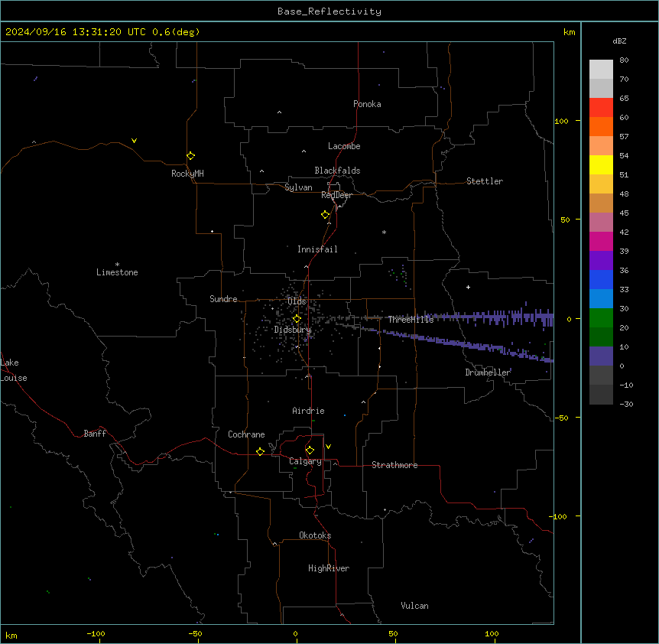
Task: Click the yellow diamond marker above Calgary label
Action: click(x=310, y=450)
